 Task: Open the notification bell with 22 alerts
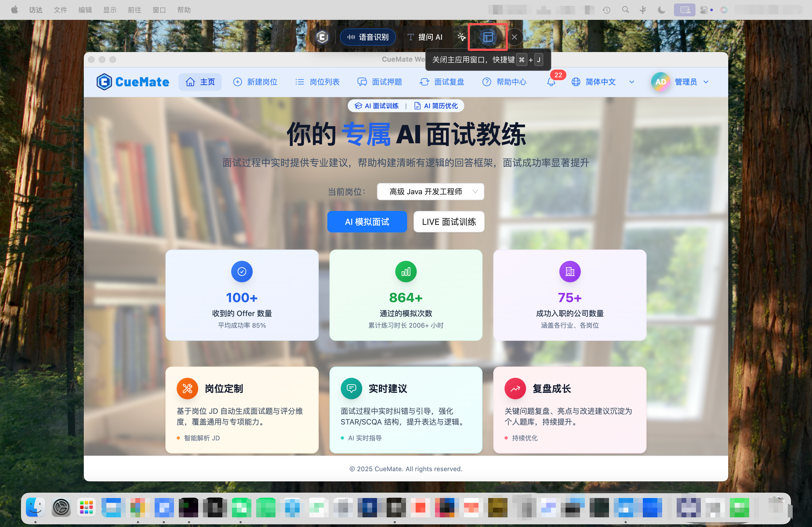pos(551,82)
